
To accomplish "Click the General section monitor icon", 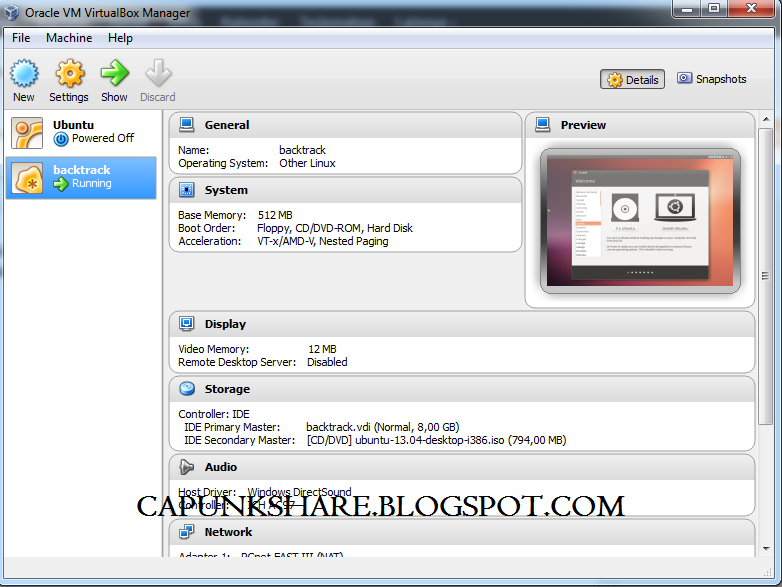I will click(x=187, y=125).
